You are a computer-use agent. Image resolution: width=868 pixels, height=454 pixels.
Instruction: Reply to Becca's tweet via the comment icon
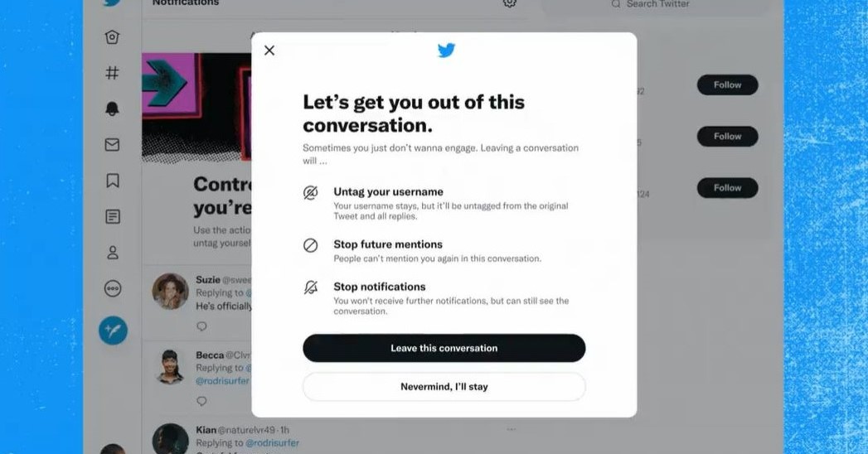coord(202,401)
